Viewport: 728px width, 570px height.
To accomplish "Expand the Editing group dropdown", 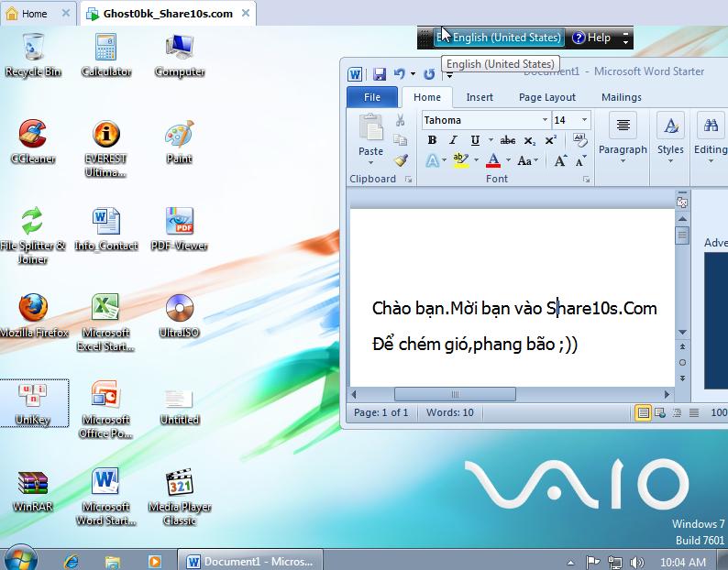I will click(x=711, y=161).
